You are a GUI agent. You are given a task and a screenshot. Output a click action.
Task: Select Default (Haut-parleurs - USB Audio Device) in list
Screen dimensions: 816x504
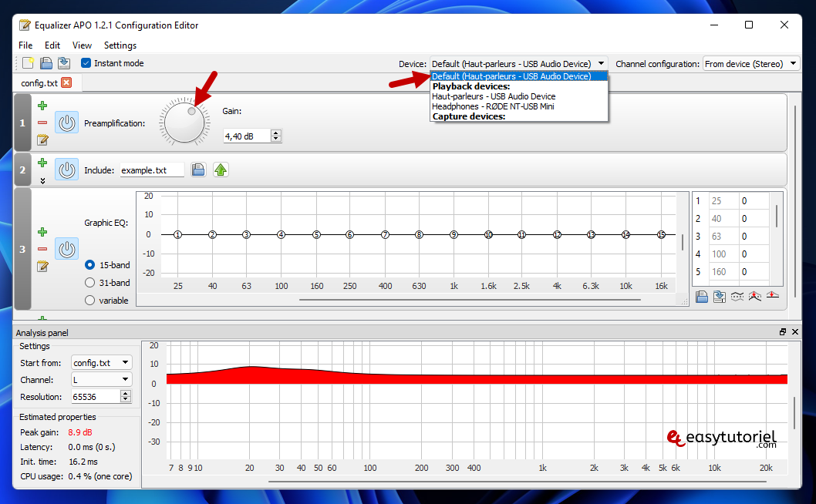pos(519,76)
